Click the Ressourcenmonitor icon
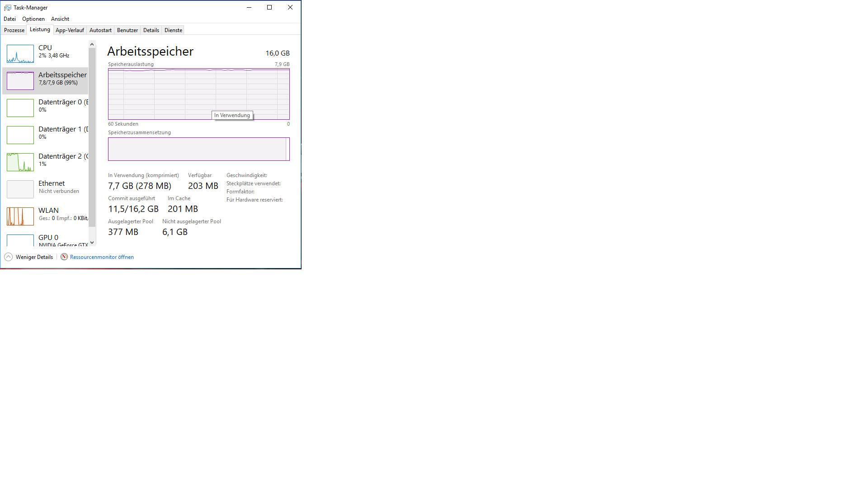 coord(64,257)
